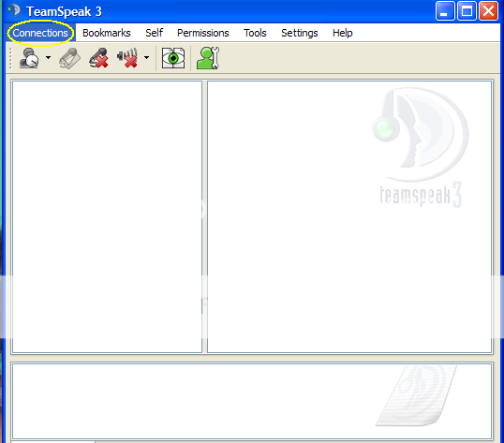504x443 pixels.
Task: Open the Tools menu
Action: pos(255,33)
